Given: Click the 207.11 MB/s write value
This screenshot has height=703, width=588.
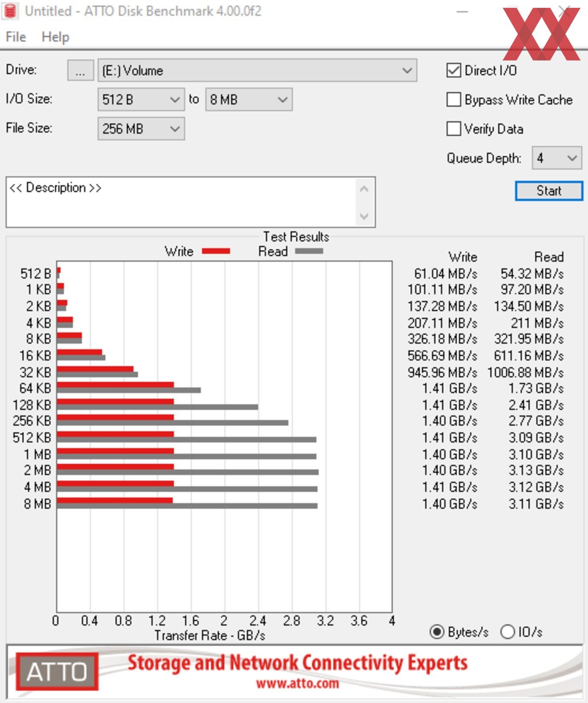Looking at the screenshot, I should [x=442, y=323].
